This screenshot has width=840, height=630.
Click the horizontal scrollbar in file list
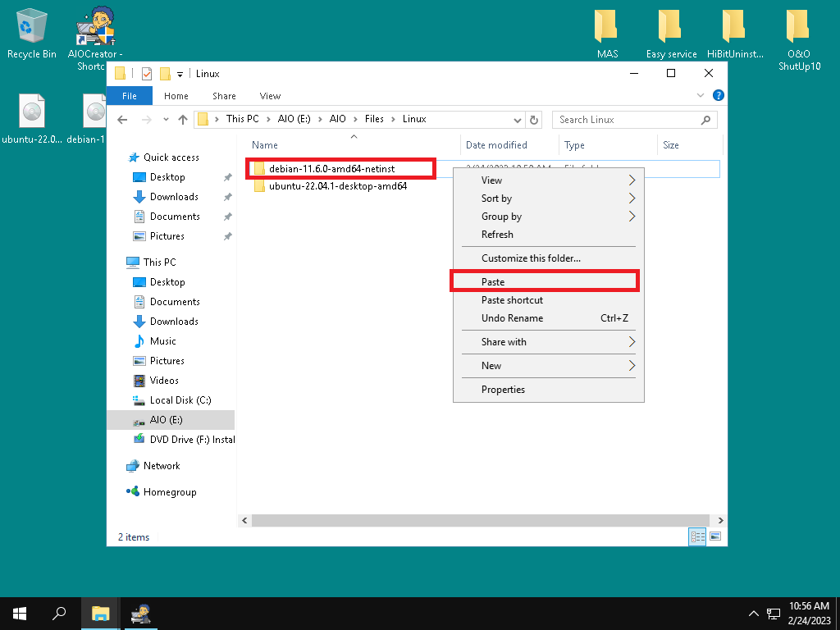coord(479,521)
